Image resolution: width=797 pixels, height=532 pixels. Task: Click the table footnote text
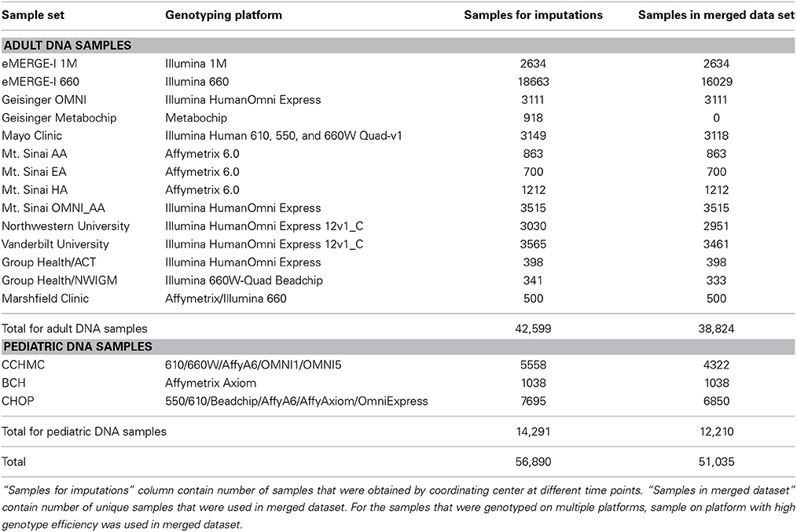click(x=398, y=507)
